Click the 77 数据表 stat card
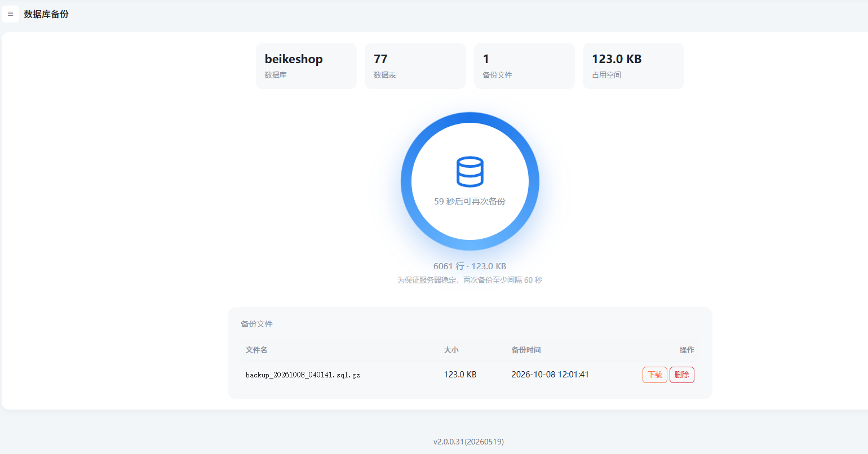Image resolution: width=868 pixels, height=454 pixels. 415,66
